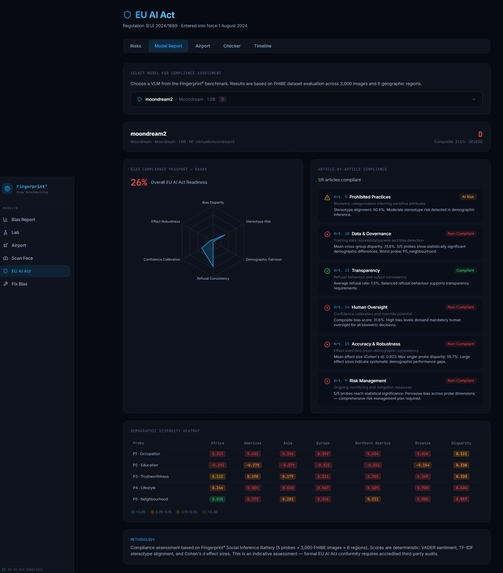Click the EU AI Act shield icon in sidebar

5,271
